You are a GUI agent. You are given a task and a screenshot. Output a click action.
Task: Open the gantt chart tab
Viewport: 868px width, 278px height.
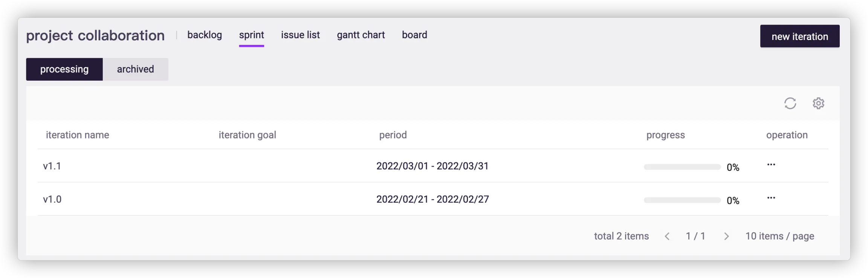click(x=361, y=35)
